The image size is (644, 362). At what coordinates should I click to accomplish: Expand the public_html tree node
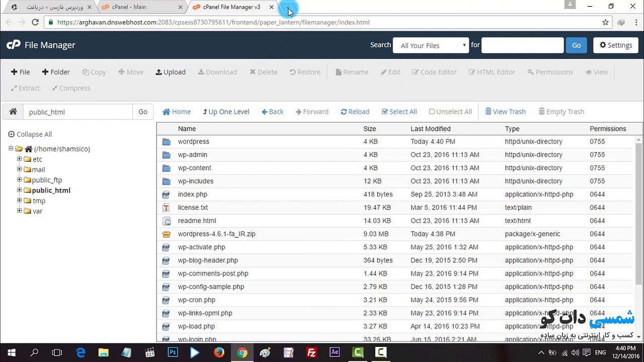(x=20, y=190)
